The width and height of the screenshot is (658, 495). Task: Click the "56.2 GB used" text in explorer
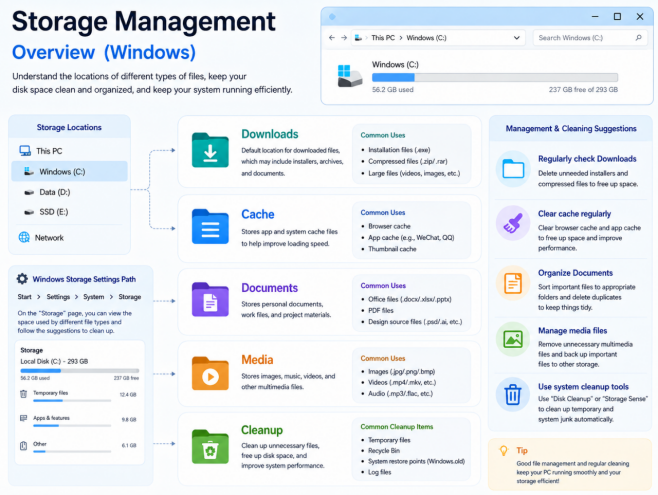pos(393,89)
